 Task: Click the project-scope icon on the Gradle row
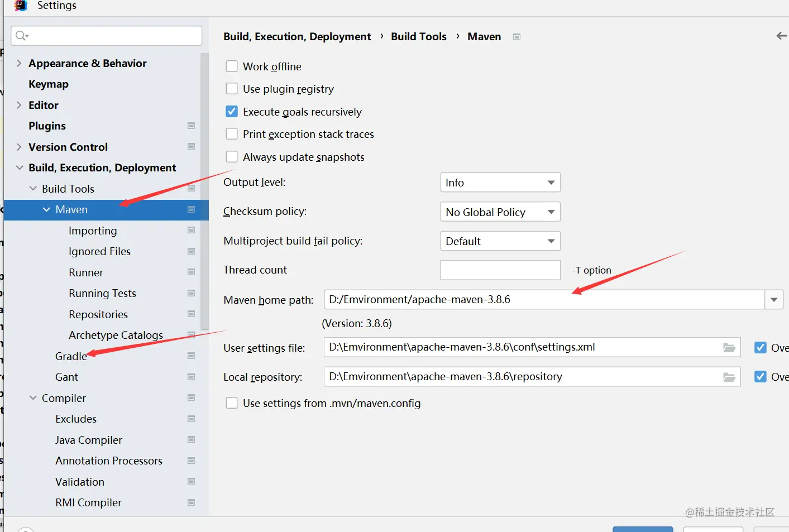[x=192, y=356]
